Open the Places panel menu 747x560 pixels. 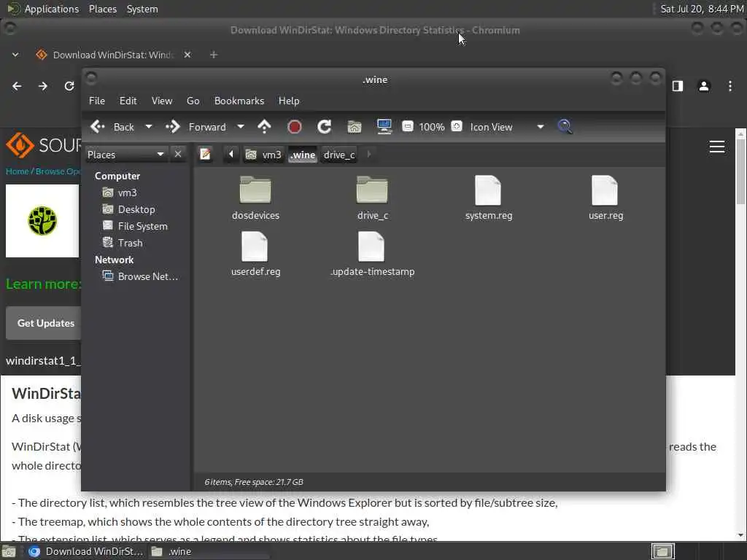pyautogui.click(x=102, y=9)
